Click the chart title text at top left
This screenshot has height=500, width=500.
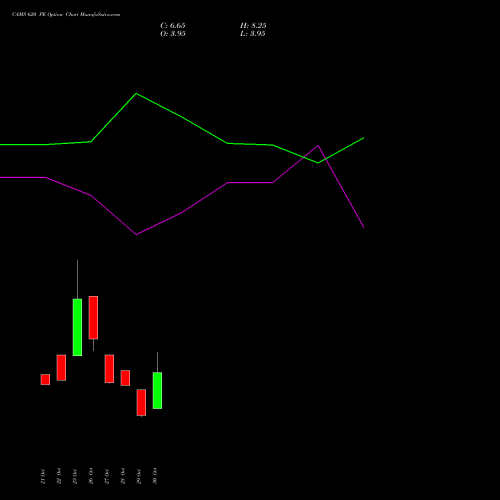tap(66, 15)
